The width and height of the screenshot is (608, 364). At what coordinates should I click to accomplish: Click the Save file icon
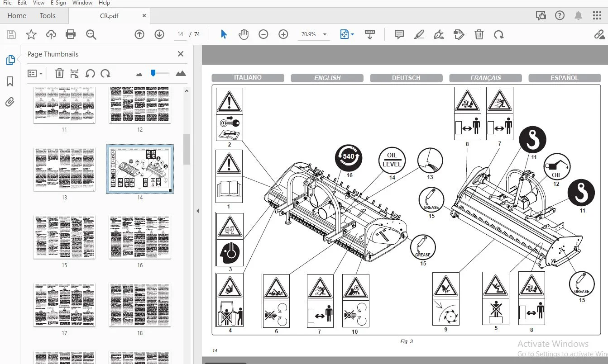click(x=11, y=34)
